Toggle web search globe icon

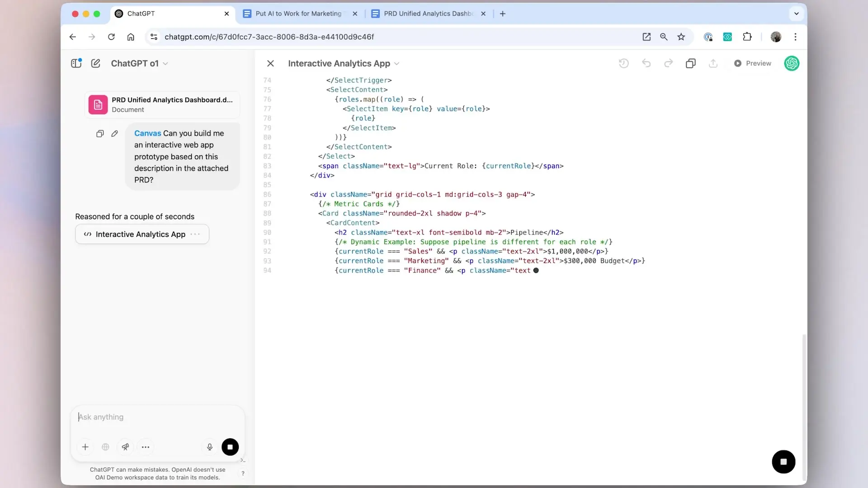tap(105, 447)
